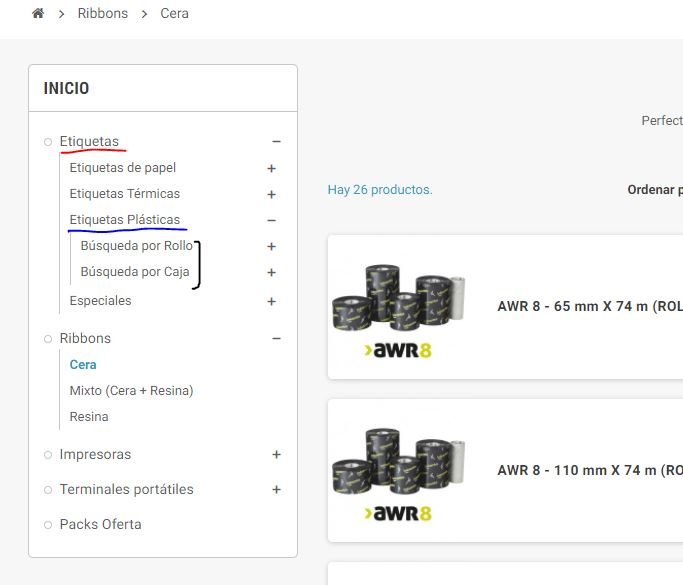The width and height of the screenshot is (683, 585).
Task: Expand the Impresoras category
Action: [276, 455]
